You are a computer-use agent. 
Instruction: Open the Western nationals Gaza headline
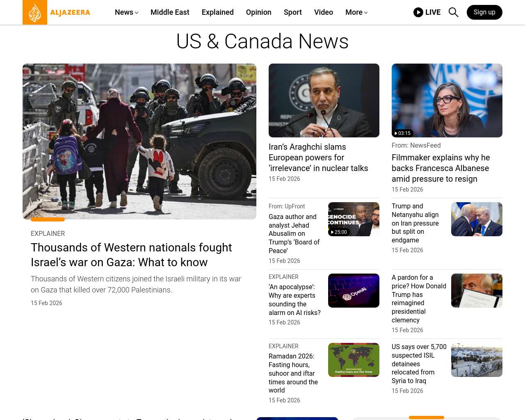(x=131, y=255)
